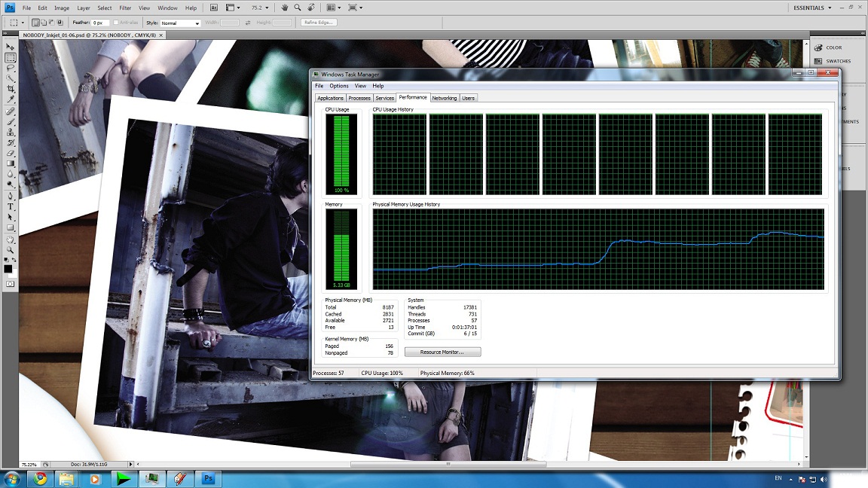Image resolution: width=868 pixels, height=488 pixels.
Task: Select the Pen tool
Action: click(x=11, y=197)
